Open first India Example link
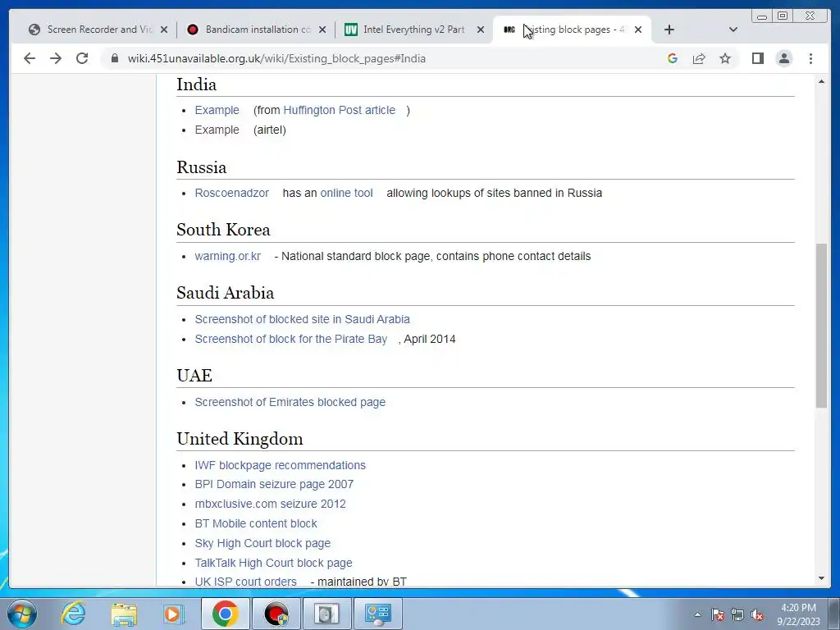 [217, 110]
